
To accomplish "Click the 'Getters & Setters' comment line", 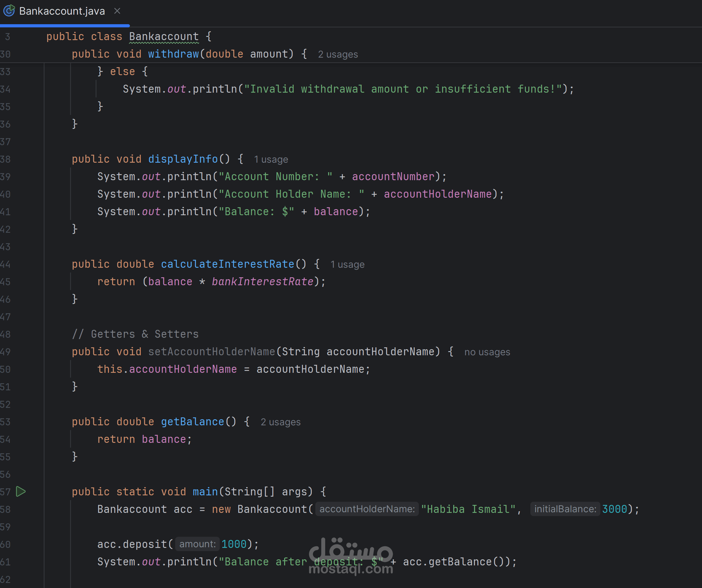I will [x=135, y=334].
